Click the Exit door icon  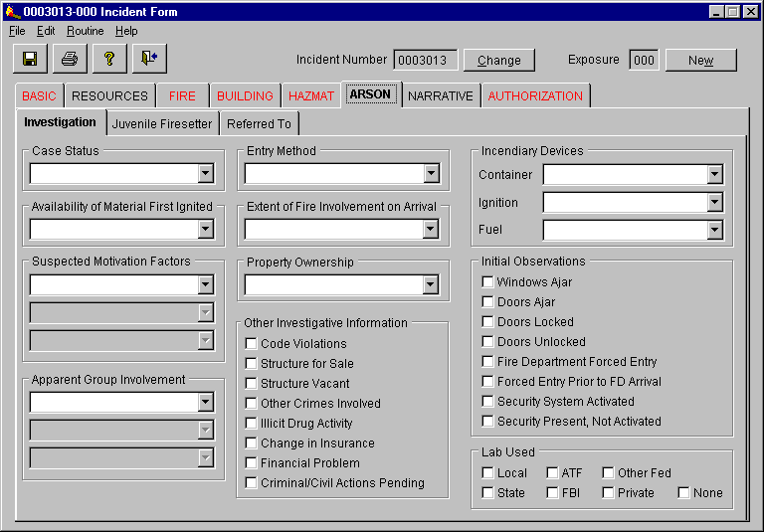pyautogui.click(x=149, y=59)
